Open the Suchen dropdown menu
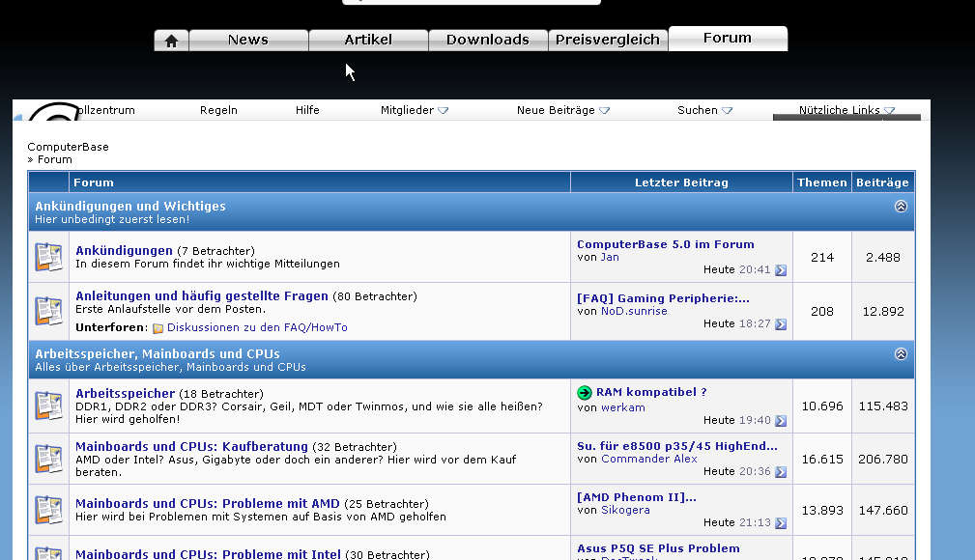The width and height of the screenshot is (975, 560). point(704,110)
